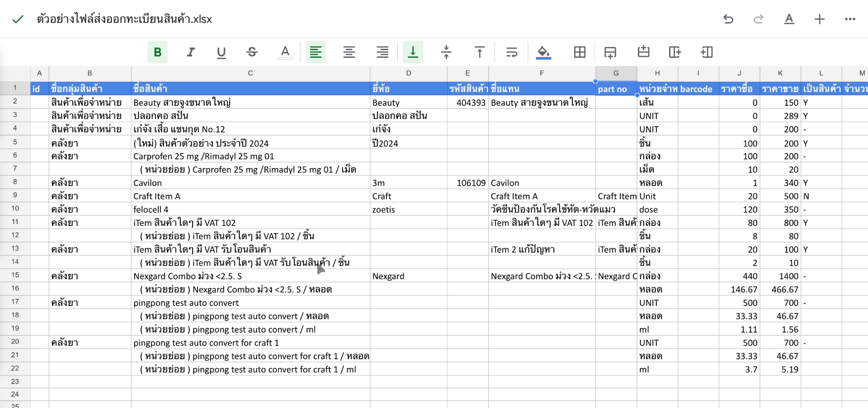Open the three-dot more options menu
This screenshot has height=408, width=868.
pos(850,19)
